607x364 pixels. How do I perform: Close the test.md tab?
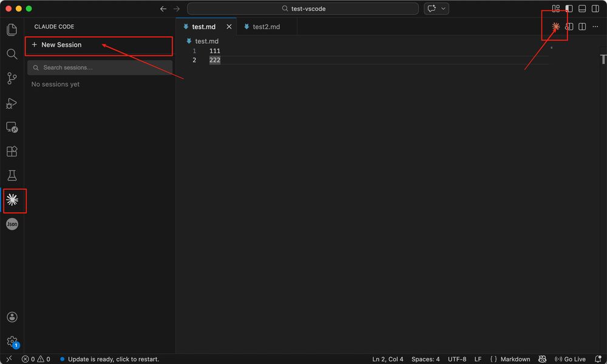(x=229, y=27)
